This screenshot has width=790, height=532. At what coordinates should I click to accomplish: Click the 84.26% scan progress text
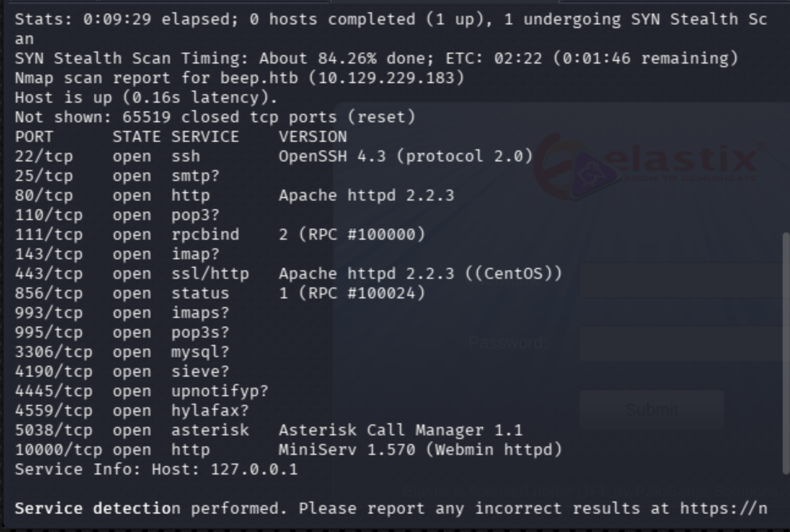(347, 58)
